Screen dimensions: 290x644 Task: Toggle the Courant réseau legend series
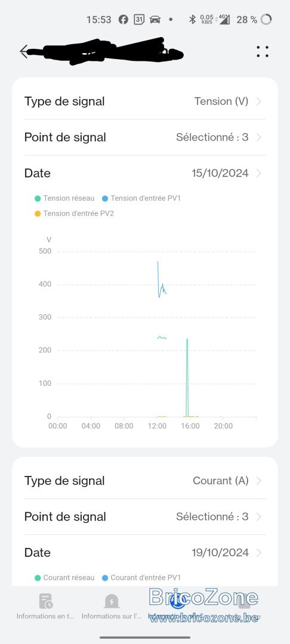[64, 578]
